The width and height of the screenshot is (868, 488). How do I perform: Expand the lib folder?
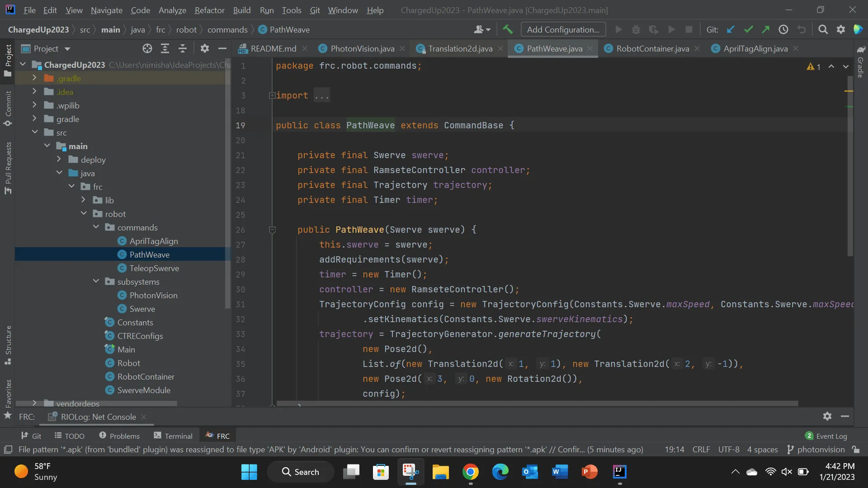[x=83, y=200]
